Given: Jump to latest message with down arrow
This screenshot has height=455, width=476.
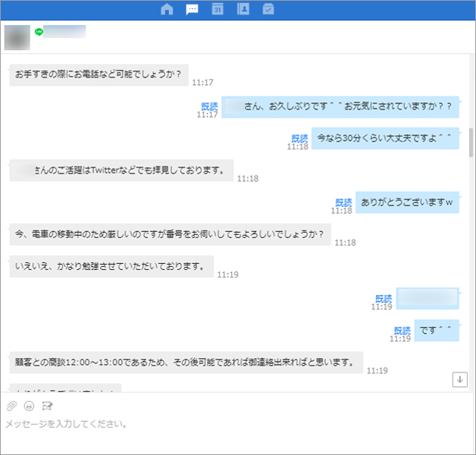Looking at the screenshot, I should click(459, 379).
